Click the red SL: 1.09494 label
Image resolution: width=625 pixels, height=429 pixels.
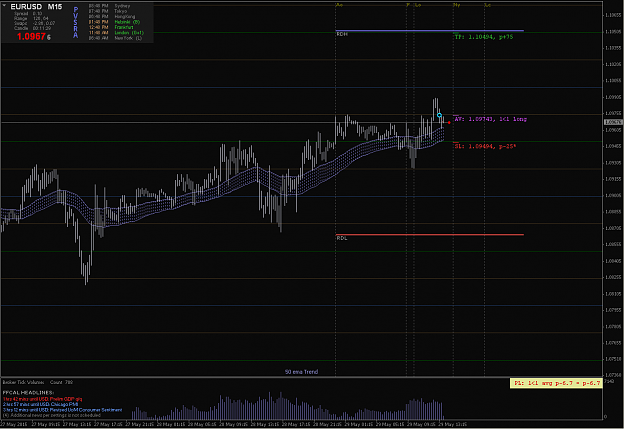[485, 146]
